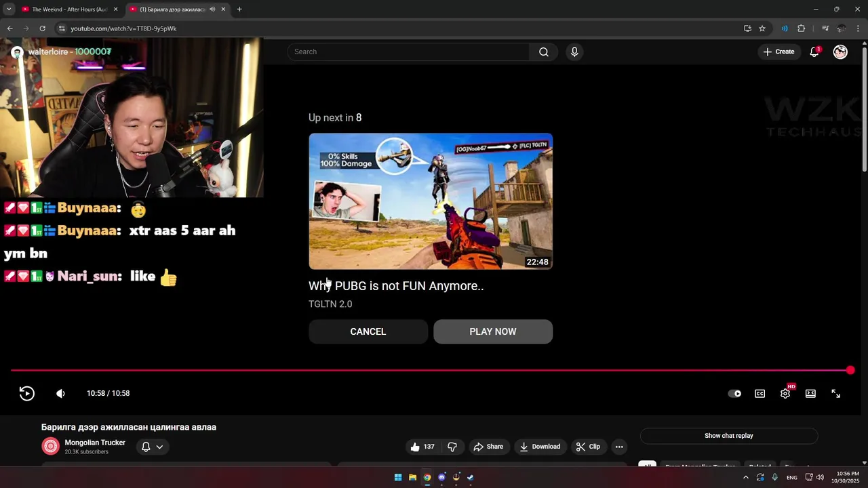This screenshot has height=488, width=868.
Task: Focus the YouTube Search field
Action: point(408,52)
